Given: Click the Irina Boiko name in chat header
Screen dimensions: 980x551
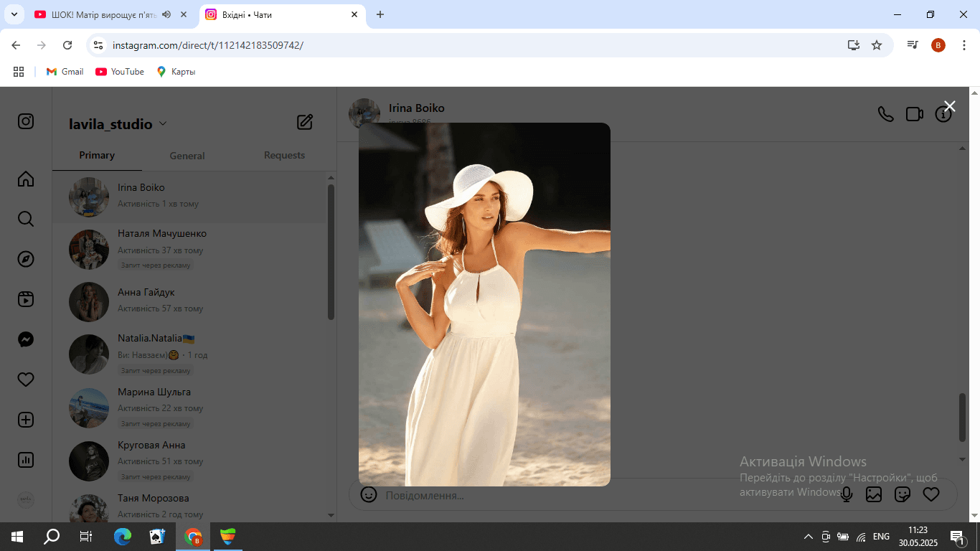Looking at the screenshot, I should 417,108.
